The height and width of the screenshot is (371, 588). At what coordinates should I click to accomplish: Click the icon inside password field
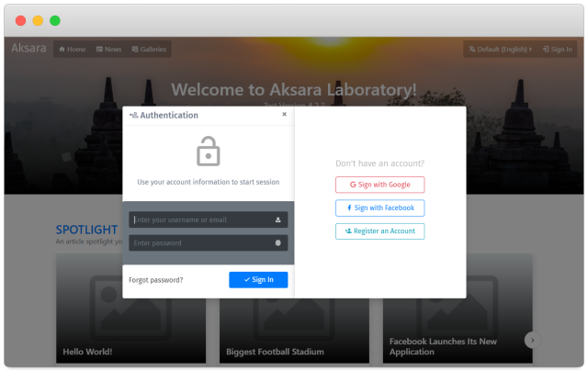point(277,243)
